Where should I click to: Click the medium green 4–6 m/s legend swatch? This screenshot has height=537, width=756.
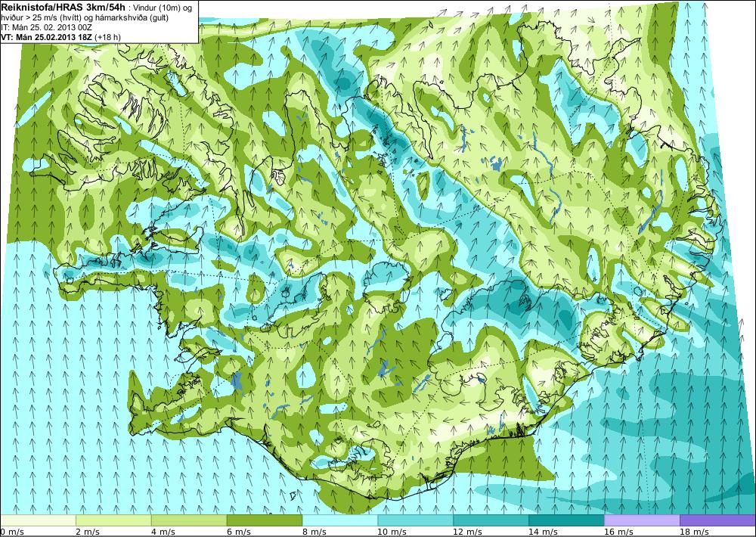[189, 520]
